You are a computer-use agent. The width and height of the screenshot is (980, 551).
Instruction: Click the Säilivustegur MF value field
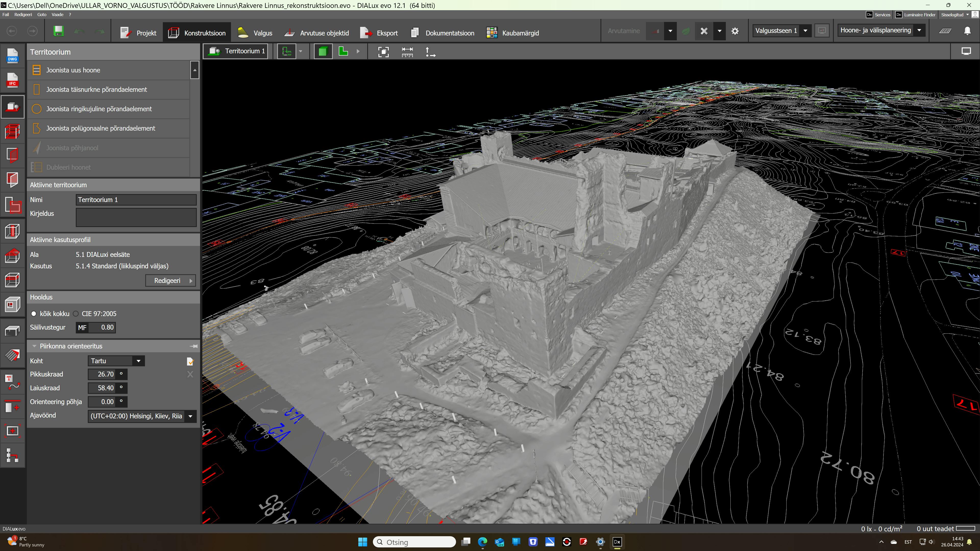pyautogui.click(x=102, y=327)
